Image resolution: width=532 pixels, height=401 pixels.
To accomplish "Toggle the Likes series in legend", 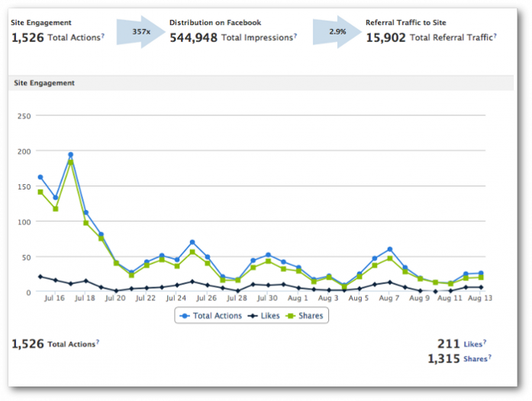I will (264, 315).
